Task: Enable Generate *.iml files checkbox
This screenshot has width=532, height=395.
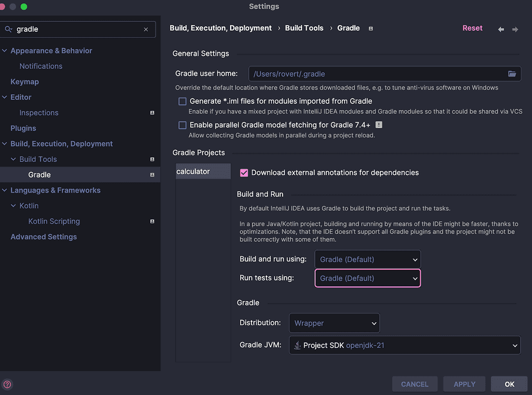Action: point(182,101)
